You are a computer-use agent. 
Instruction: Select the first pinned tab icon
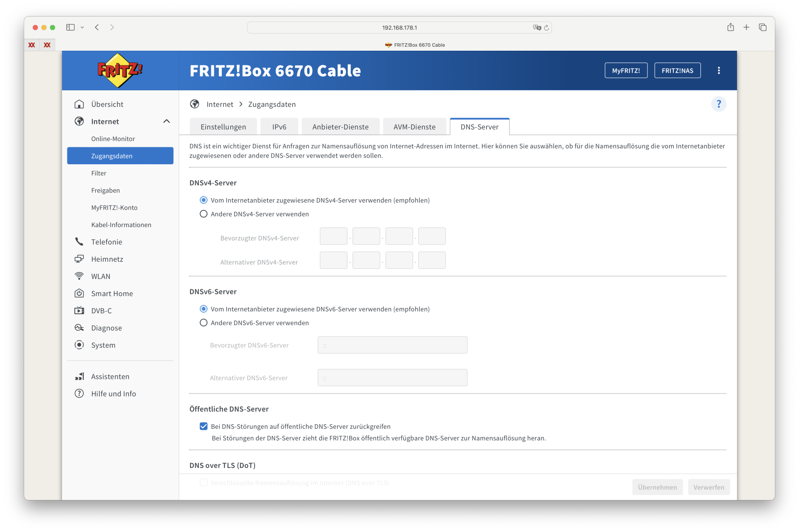point(32,45)
